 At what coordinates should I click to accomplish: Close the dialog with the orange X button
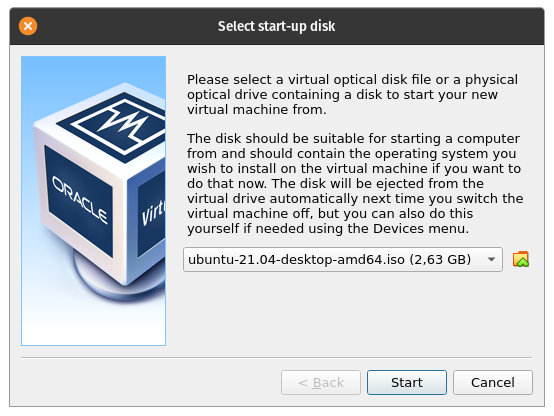click(28, 26)
